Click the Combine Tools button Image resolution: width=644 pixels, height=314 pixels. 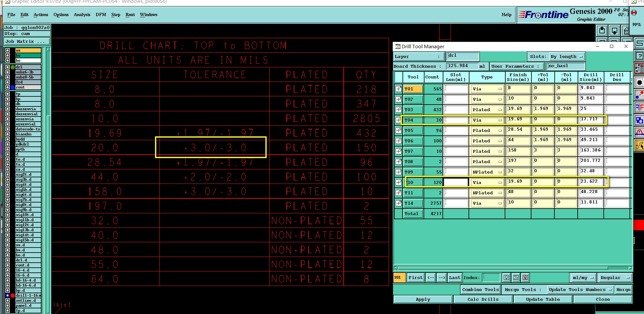[x=480, y=289]
